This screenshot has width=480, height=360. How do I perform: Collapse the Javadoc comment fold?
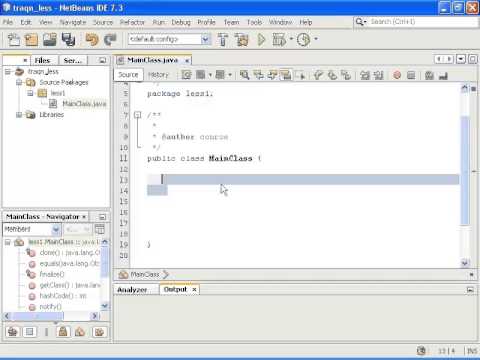(137, 115)
